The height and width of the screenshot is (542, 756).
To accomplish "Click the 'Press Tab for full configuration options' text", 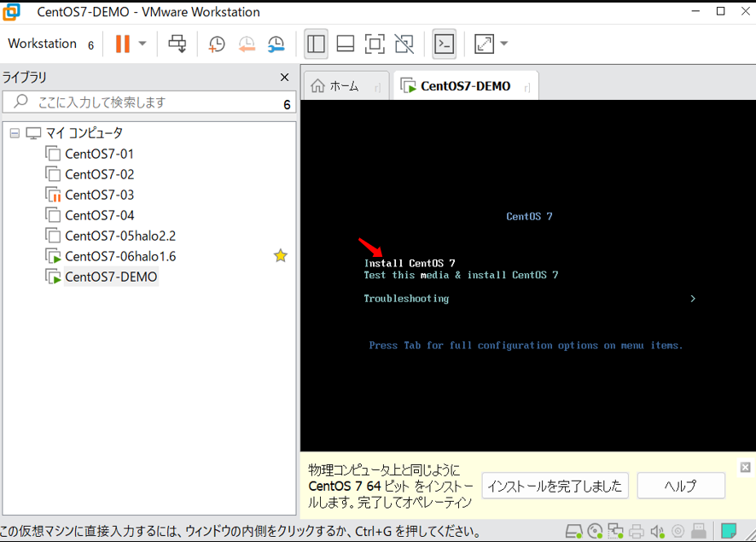I will (x=526, y=346).
